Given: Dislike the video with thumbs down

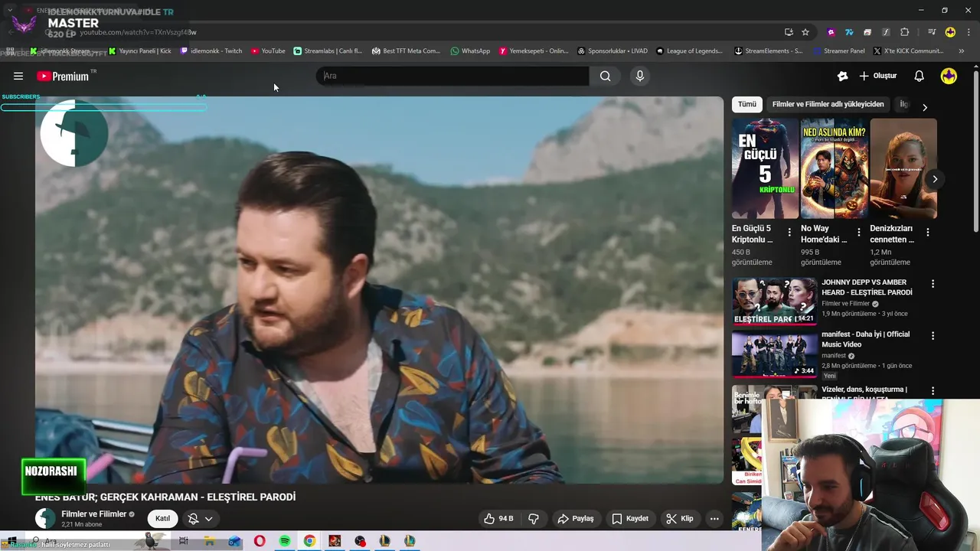Looking at the screenshot, I should (534, 518).
